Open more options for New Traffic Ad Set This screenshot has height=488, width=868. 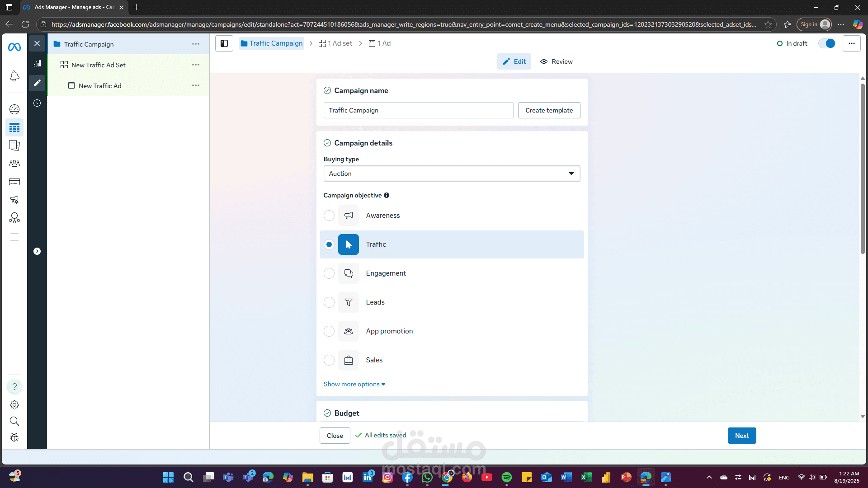coord(196,65)
